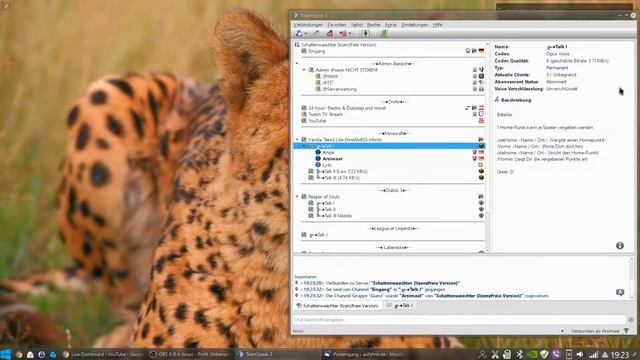Select Talk I under League of Legends

[x=319, y=235]
